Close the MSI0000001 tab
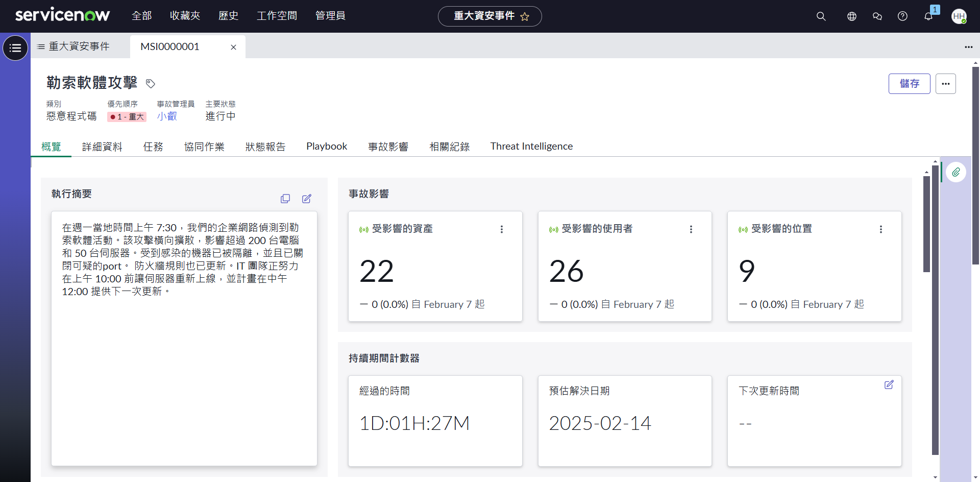Viewport: 980px width, 482px height. point(233,47)
